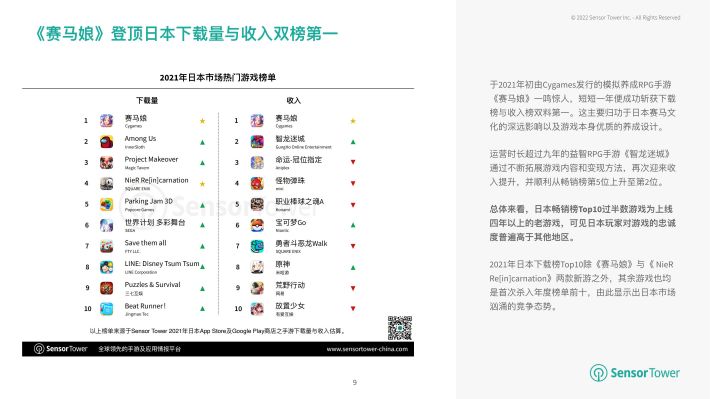Click the Beat Runner! app icon
This screenshot has height=399, width=710.
pos(106,309)
